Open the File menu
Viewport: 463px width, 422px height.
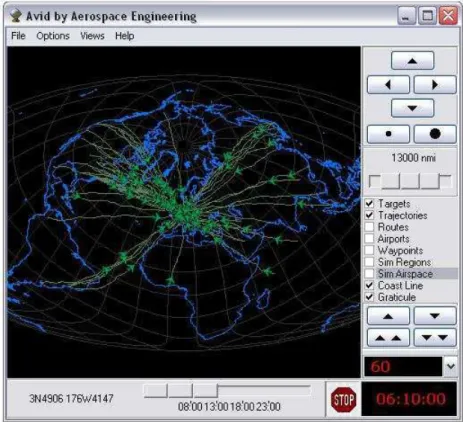pos(18,36)
